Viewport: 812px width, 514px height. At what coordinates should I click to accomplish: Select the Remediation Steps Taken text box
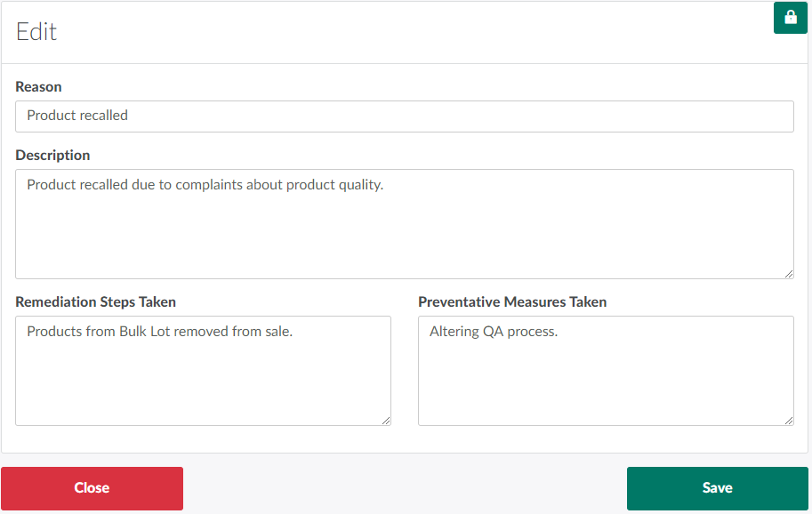[x=203, y=378]
